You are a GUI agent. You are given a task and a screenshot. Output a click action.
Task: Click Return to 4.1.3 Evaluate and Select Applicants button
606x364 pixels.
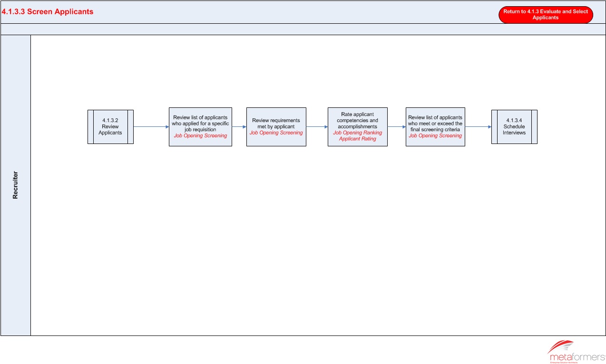(x=546, y=15)
